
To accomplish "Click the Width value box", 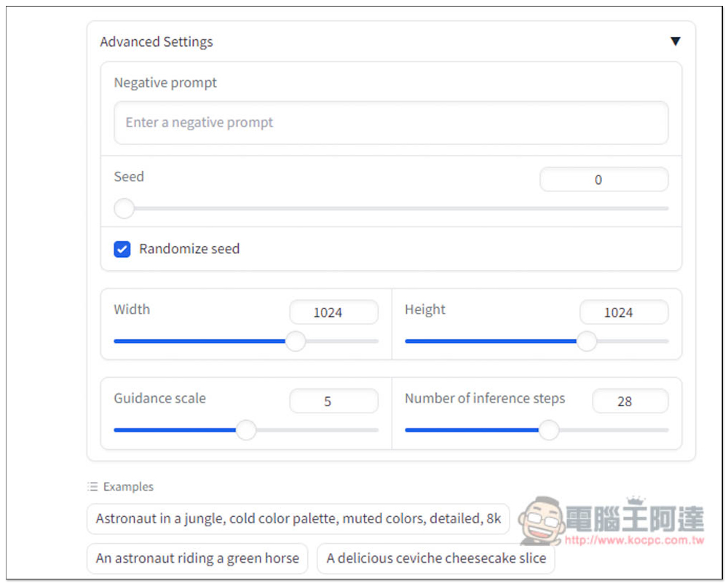I will (334, 312).
